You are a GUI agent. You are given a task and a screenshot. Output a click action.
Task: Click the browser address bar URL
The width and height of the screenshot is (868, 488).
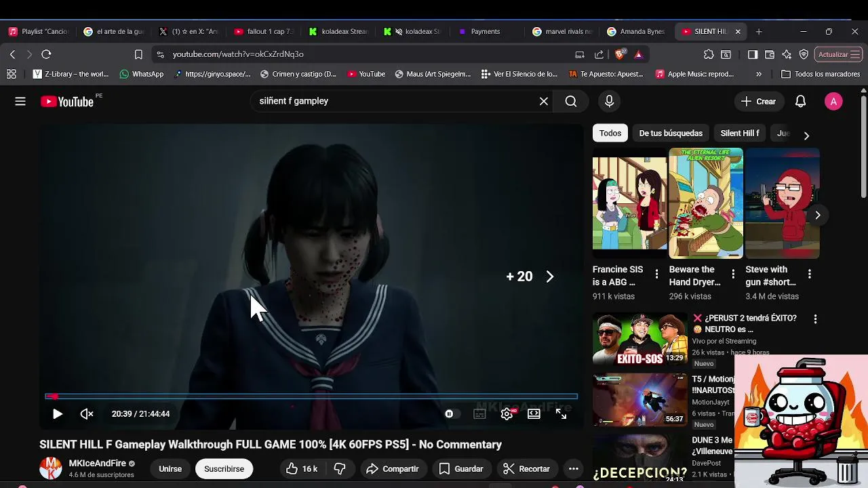pyautogui.click(x=238, y=54)
